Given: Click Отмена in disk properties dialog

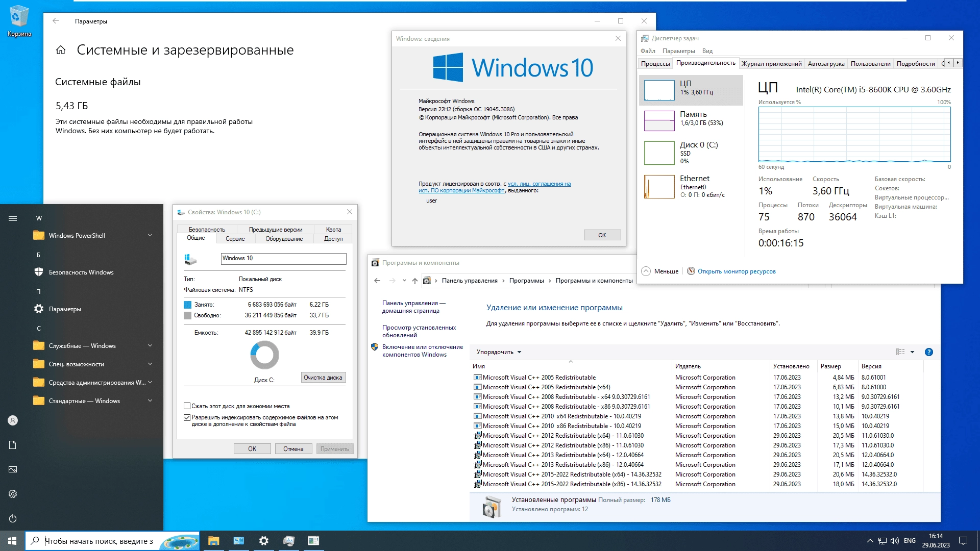Looking at the screenshot, I should [x=293, y=449].
